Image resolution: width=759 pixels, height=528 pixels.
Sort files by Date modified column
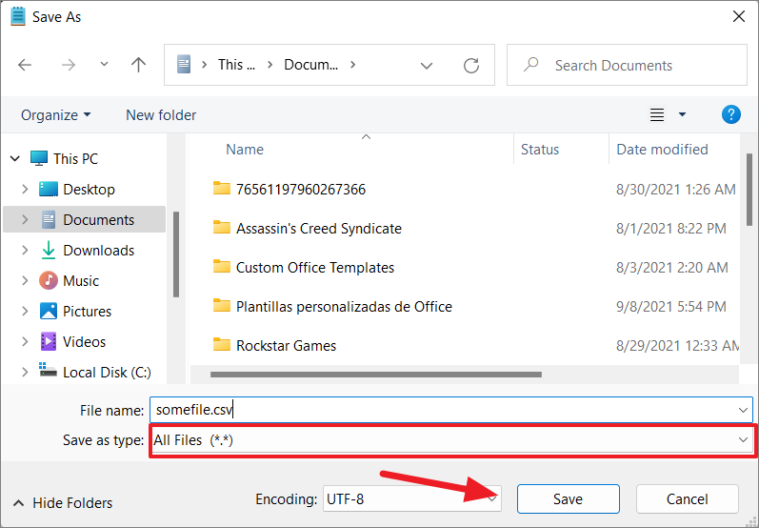[662, 149]
